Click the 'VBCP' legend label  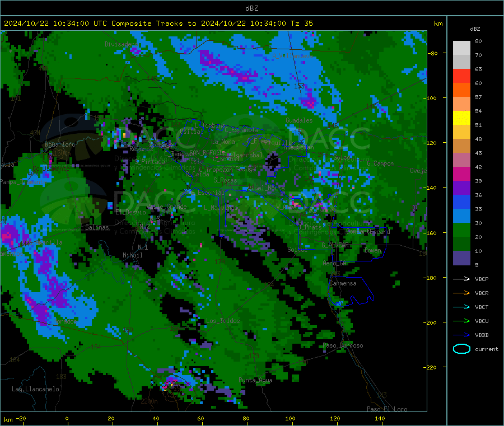click(x=482, y=279)
